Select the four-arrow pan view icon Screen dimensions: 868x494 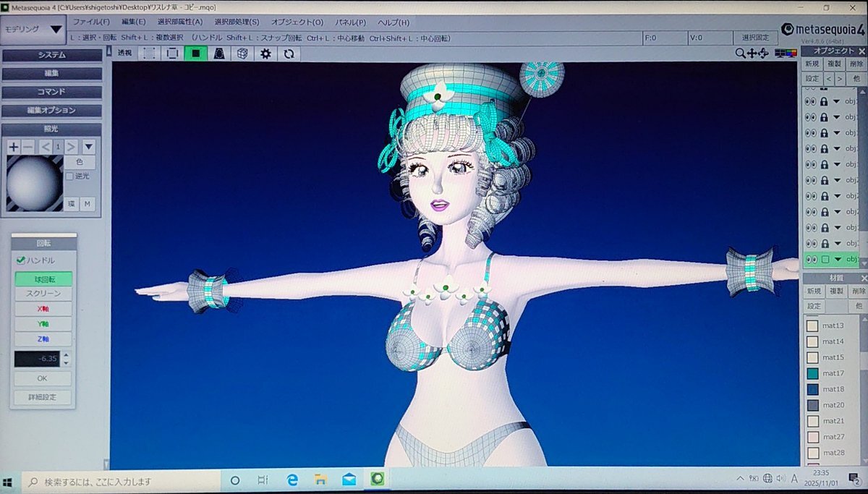pyautogui.click(x=752, y=53)
